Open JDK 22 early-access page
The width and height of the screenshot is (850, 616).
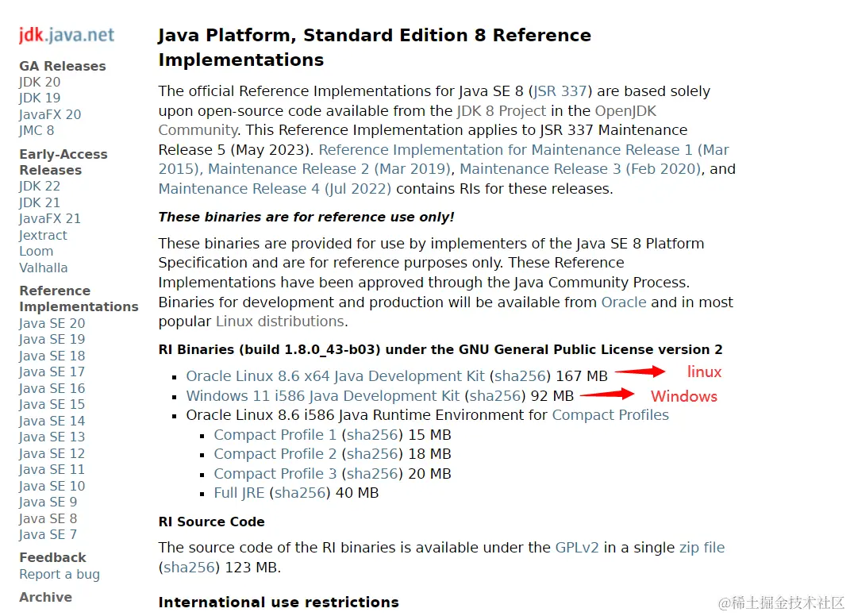point(40,186)
